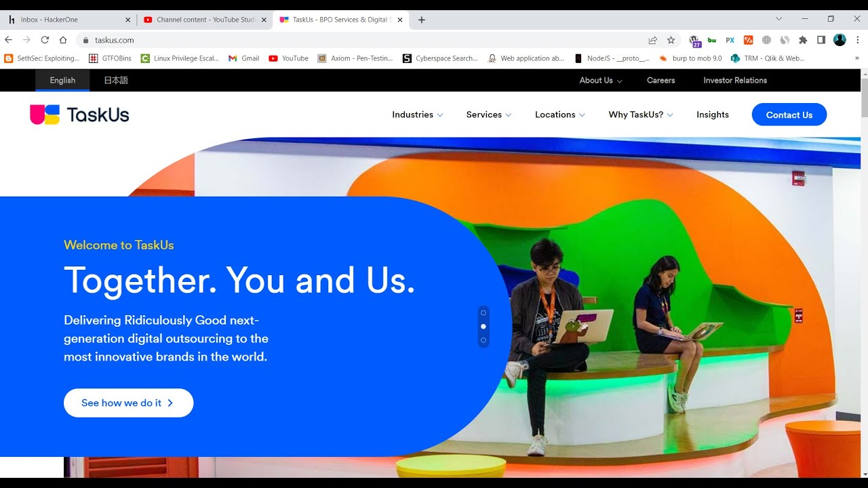Expand the Locations dropdown menu
Screen dimensions: 868x488
pyautogui.click(x=560, y=115)
